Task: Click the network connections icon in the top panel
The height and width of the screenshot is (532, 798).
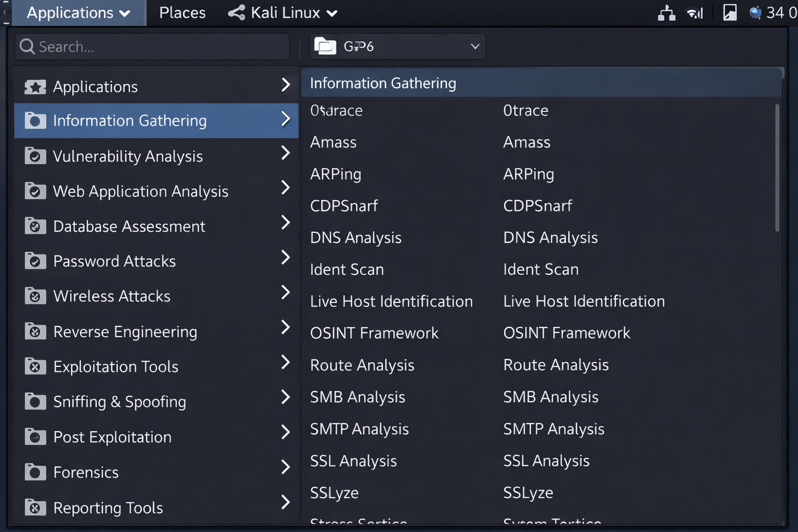Action: [667, 12]
